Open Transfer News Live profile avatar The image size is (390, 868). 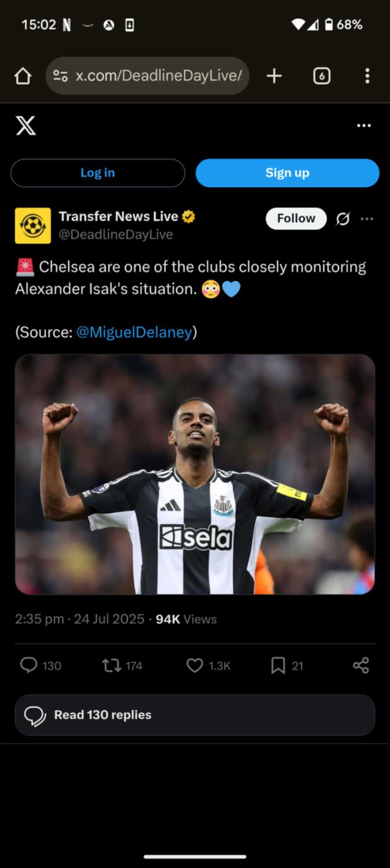click(33, 225)
